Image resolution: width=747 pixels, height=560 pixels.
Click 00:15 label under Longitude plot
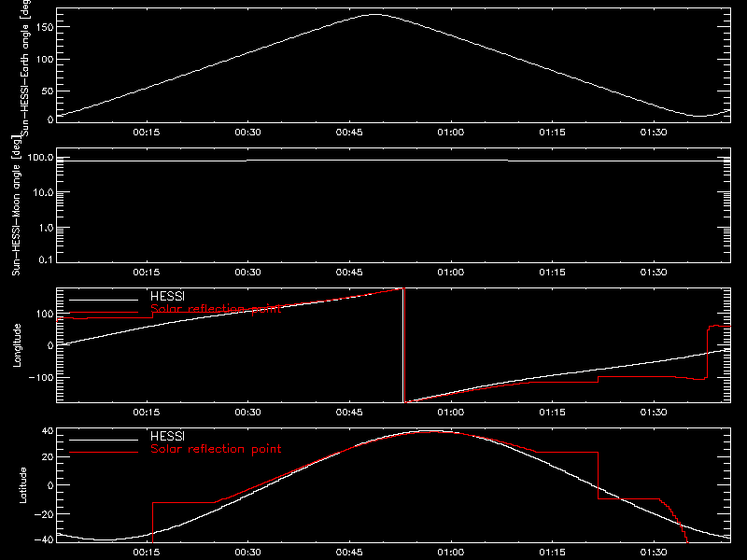147,412
